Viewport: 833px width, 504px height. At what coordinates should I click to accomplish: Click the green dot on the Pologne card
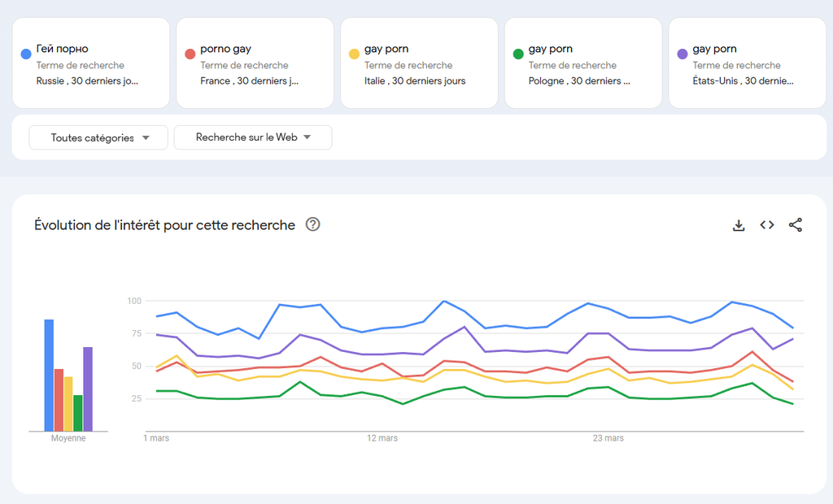518,54
